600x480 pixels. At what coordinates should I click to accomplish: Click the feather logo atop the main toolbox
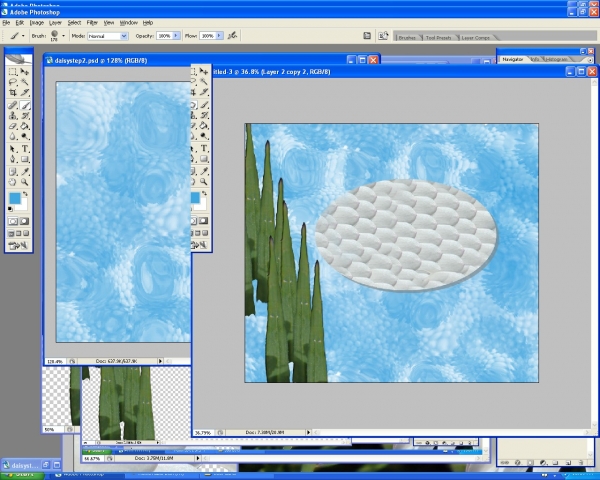[18, 59]
